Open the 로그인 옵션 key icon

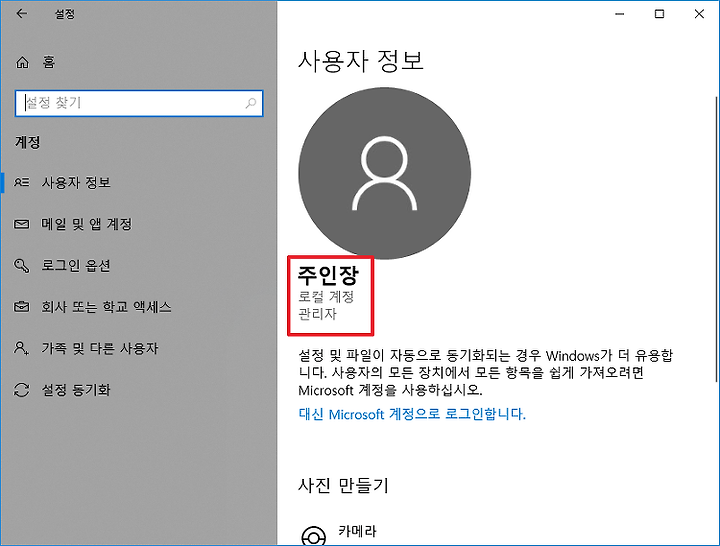click(x=22, y=265)
